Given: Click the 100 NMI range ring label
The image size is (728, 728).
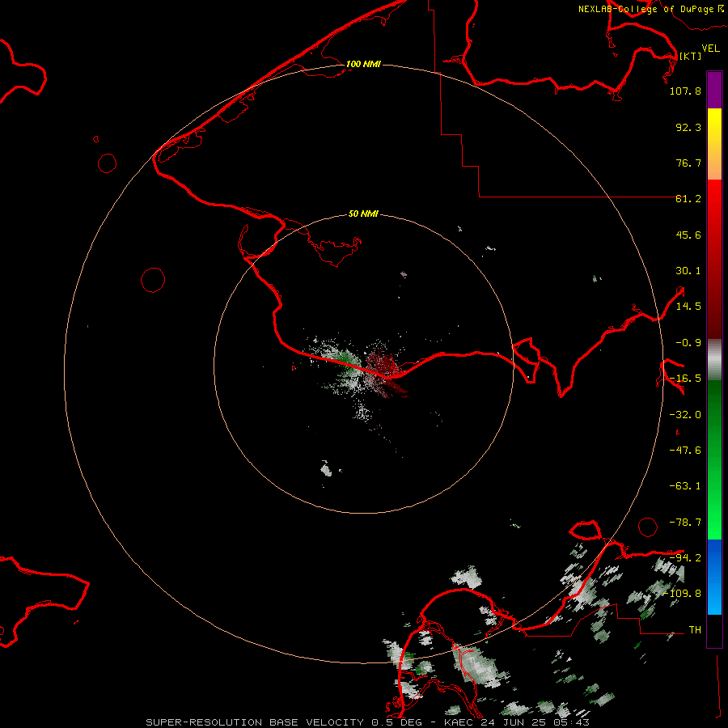Looking at the screenshot, I should click(x=363, y=64).
